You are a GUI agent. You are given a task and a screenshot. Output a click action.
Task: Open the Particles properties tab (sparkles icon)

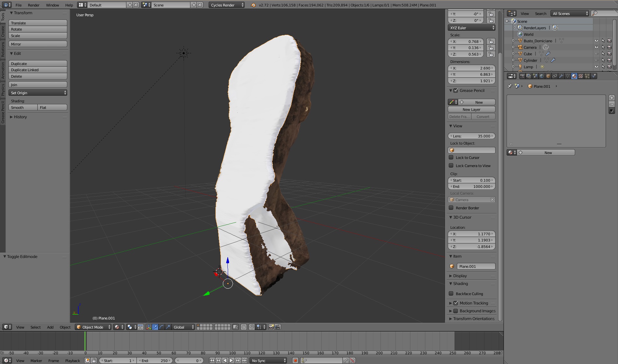[x=587, y=76]
